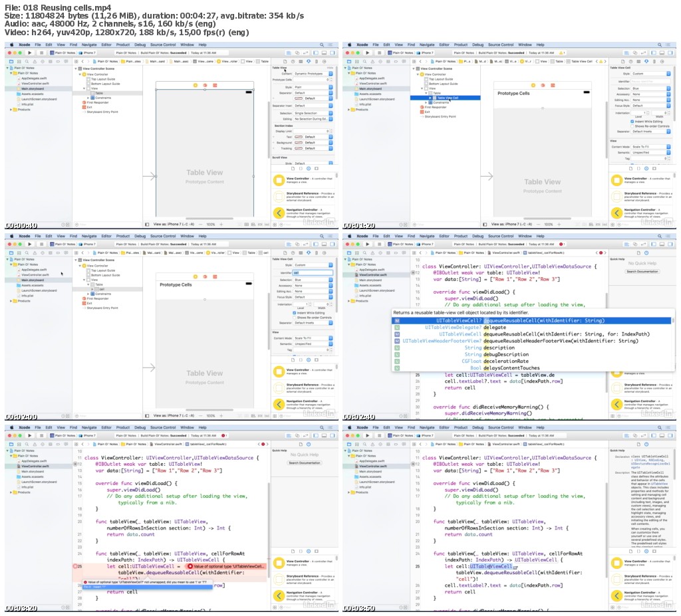Show Find navigator icon in 00:00:40 frame

coord(27,62)
